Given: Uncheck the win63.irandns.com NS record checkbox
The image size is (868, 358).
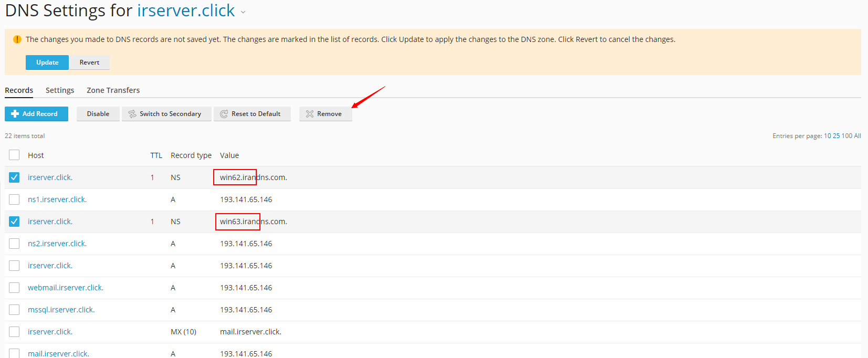Looking at the screenshot, I should [x=14, y=222].
